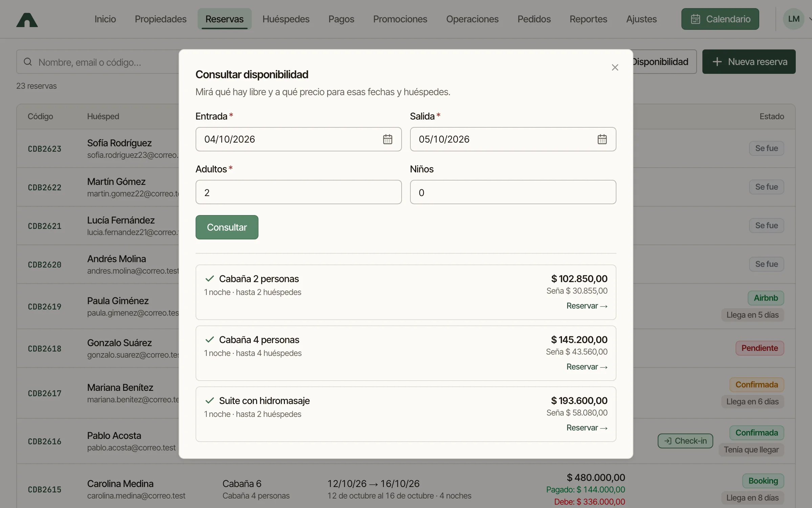Click reservation code CDB2623
Screen dimensions: 812x508
45,149
